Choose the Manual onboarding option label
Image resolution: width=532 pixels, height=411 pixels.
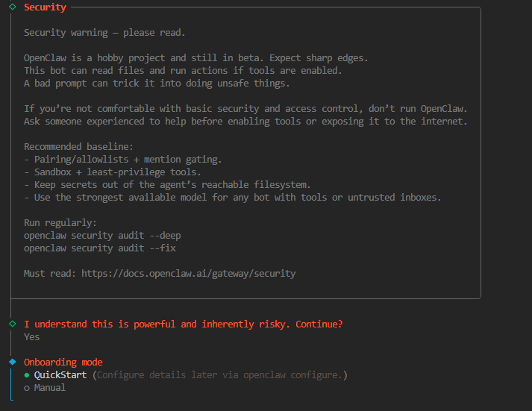[49, 387]
